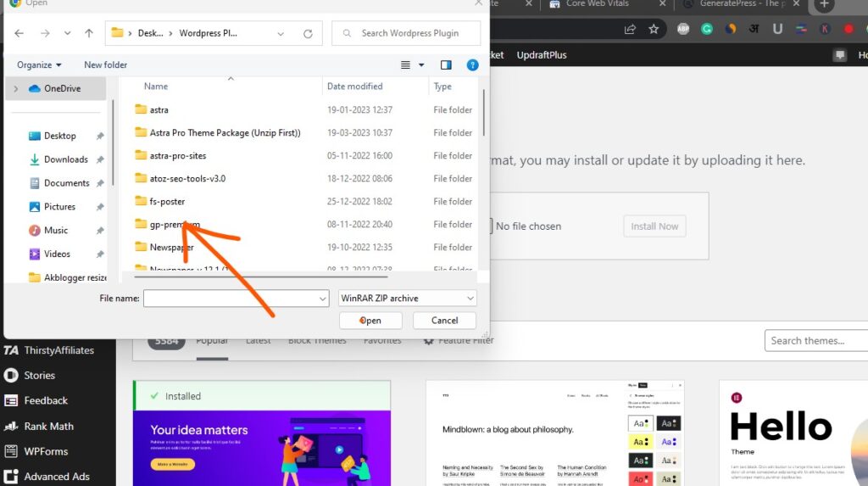Click the horizontal scrollbar in file list
The width and height of the screenshot is (868, 486).
pos(260,276)
